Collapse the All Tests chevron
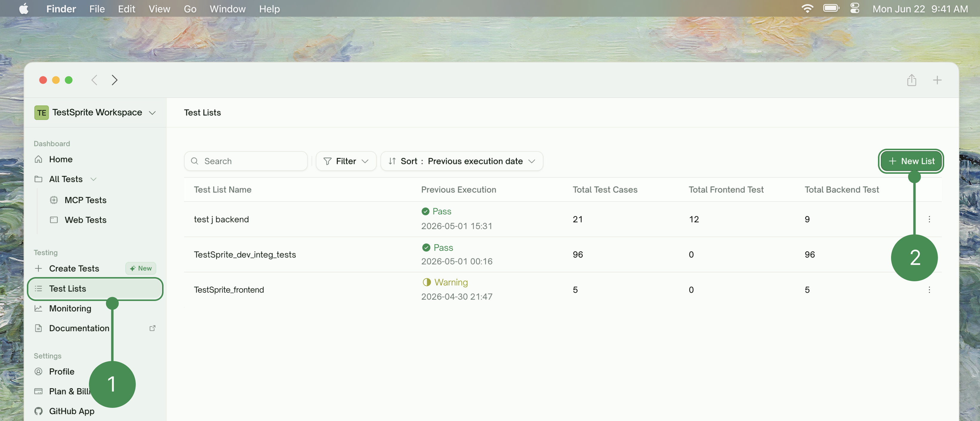 pyautogui.click(x=93, y=179)
